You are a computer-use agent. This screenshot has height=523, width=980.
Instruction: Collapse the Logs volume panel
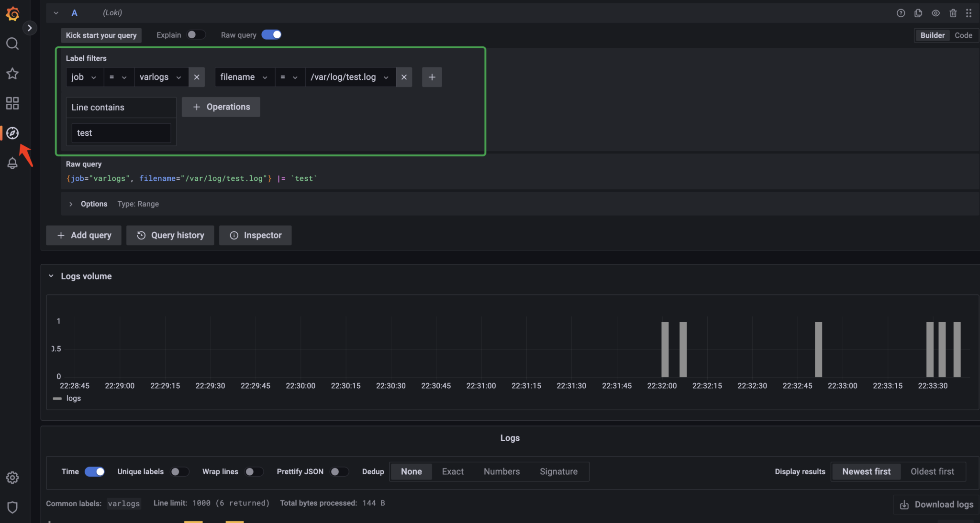(x=51, y=276)
